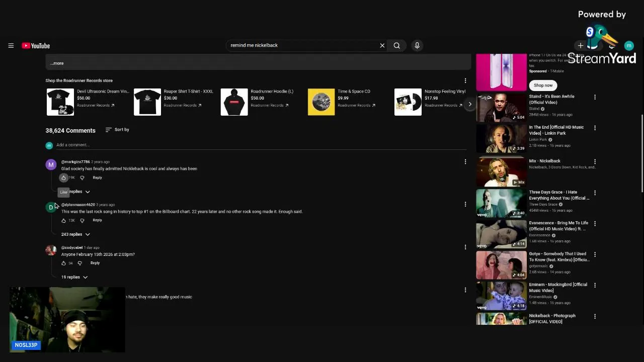The height and width of the screenshot is (362, 644).
Task: Like the comment by @dylanmason4620
Action: point(63,220)
